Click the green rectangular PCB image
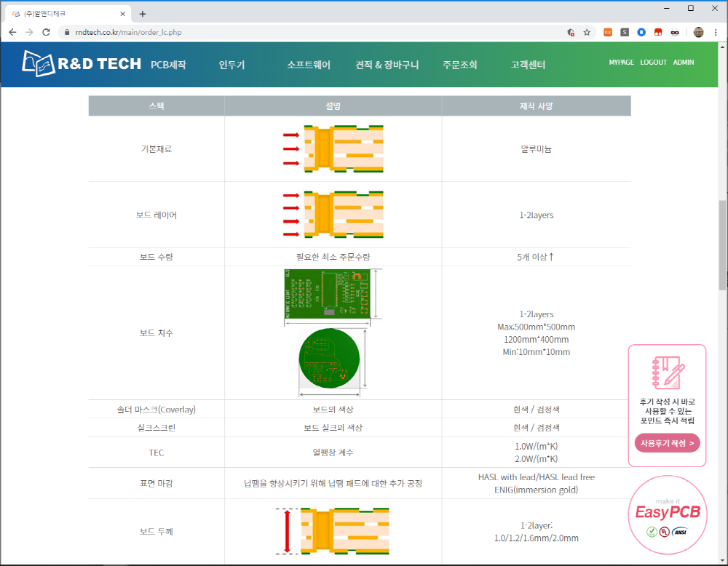 [328, 294]
